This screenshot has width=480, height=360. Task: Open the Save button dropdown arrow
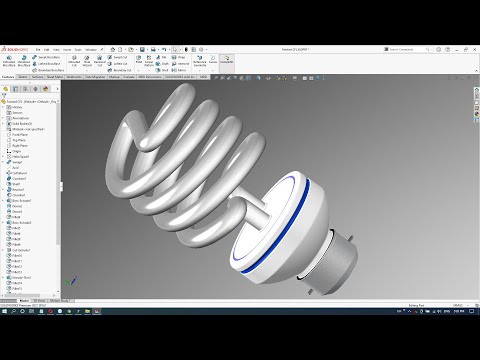tap(147, 49)
